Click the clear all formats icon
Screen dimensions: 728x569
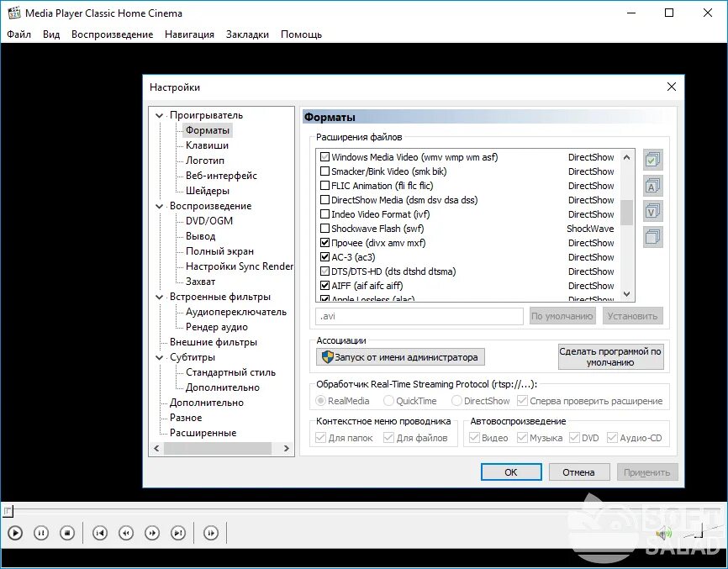pos(652,237)
